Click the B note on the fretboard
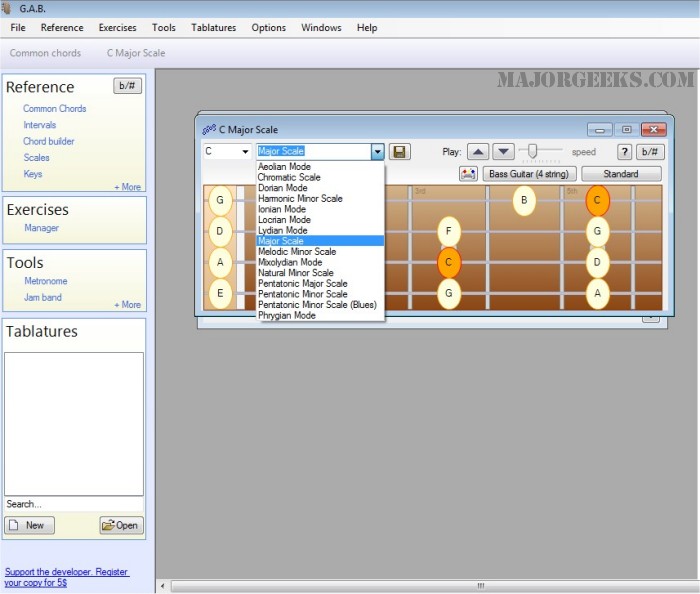 (x=524, y=200)
